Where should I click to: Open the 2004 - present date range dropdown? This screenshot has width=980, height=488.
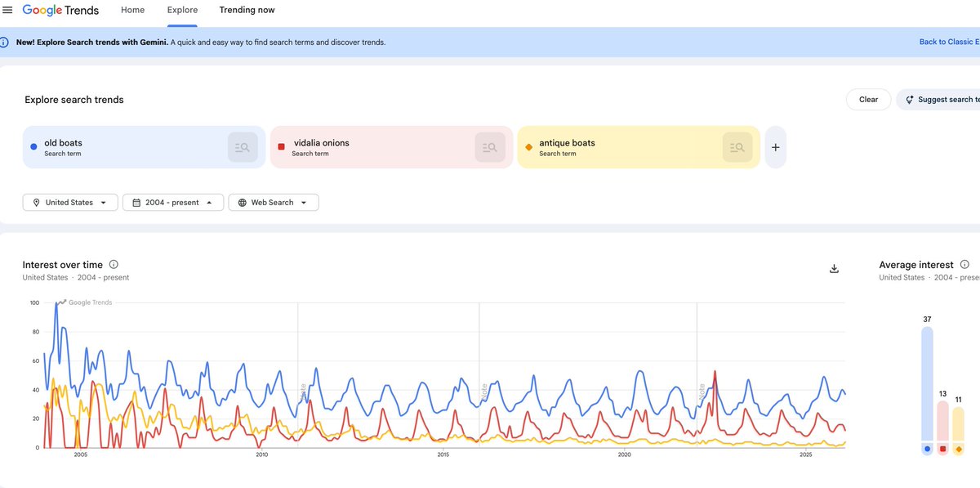click(x=173, y=202)
